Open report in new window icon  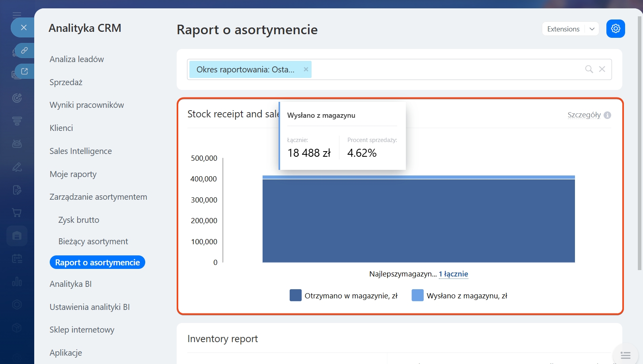click(x=24, y=71)
